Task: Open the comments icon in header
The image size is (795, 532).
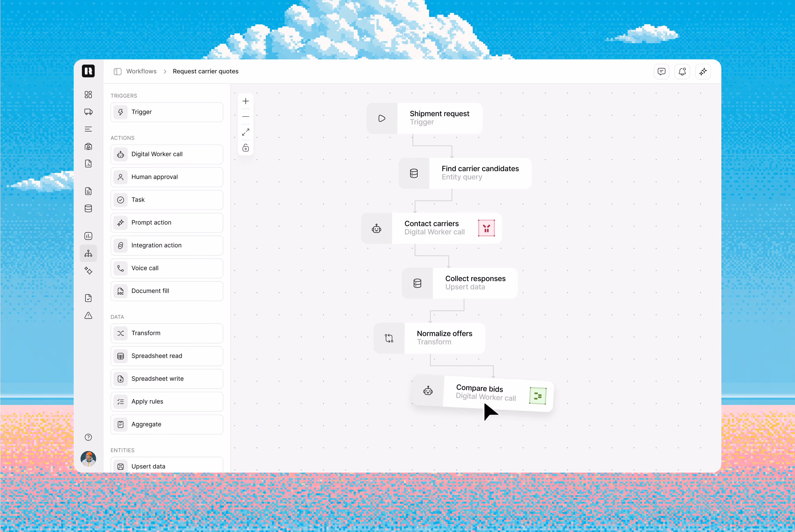Action: coord(661,71)
